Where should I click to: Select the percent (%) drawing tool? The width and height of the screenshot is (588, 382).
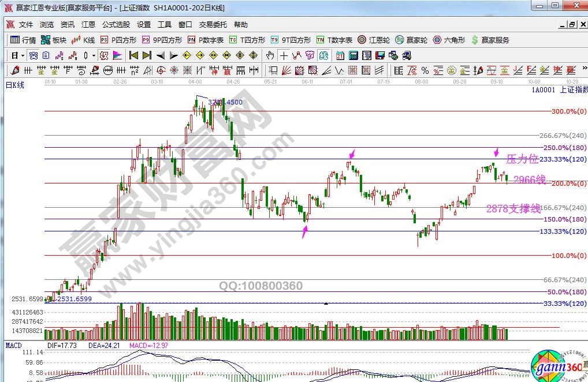[425, 70]
